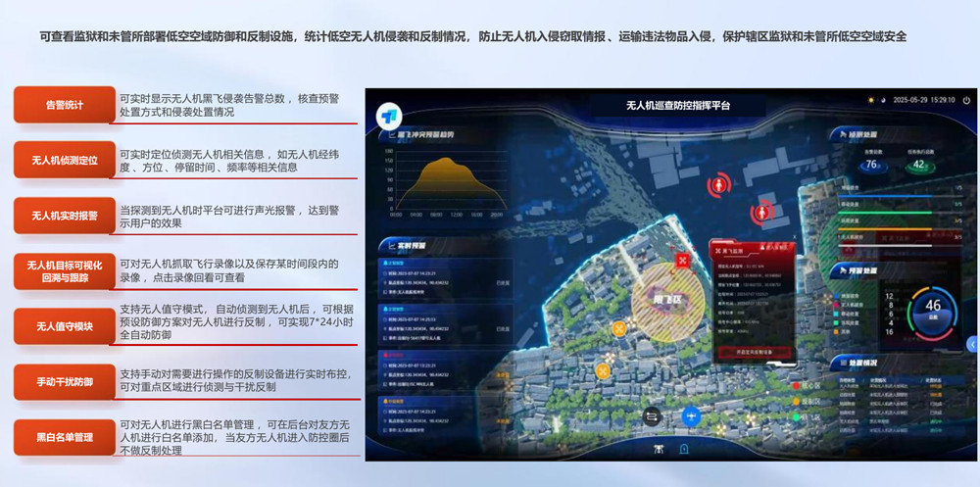
Task: Click the 无人值守模块 feature label
Action: pos(65,325)
